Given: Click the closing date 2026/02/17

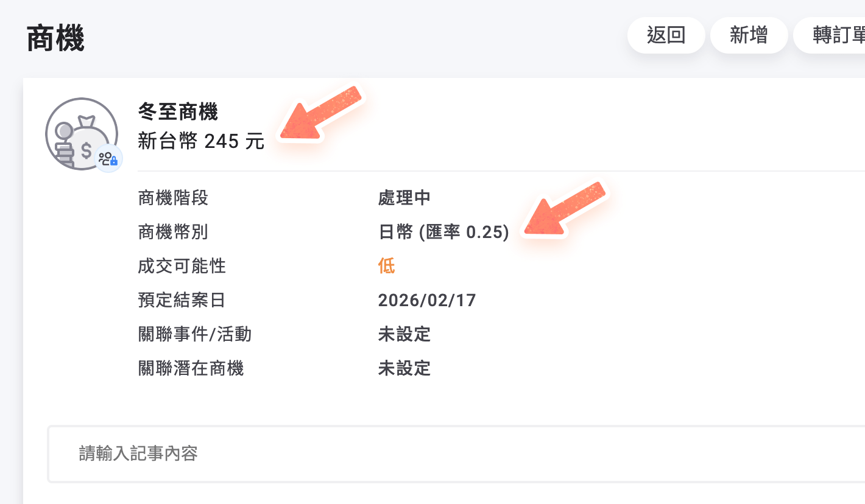Looking at the screenshot, I should [x=427, y=300].
